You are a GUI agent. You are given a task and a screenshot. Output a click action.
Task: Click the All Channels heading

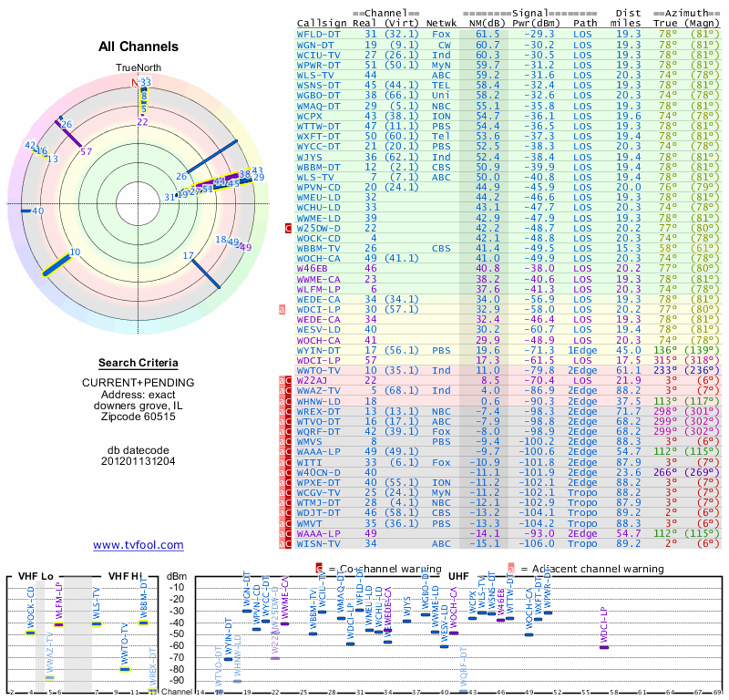tap(139, 46)
